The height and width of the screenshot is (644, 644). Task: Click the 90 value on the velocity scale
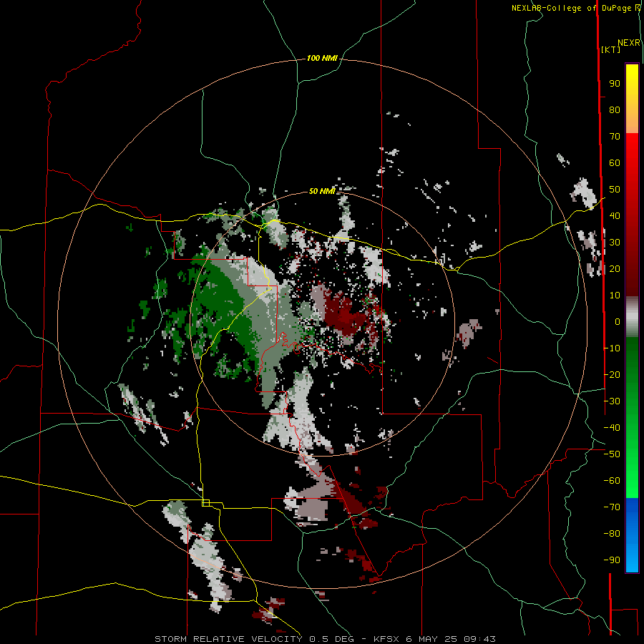(x=615, y=84)
